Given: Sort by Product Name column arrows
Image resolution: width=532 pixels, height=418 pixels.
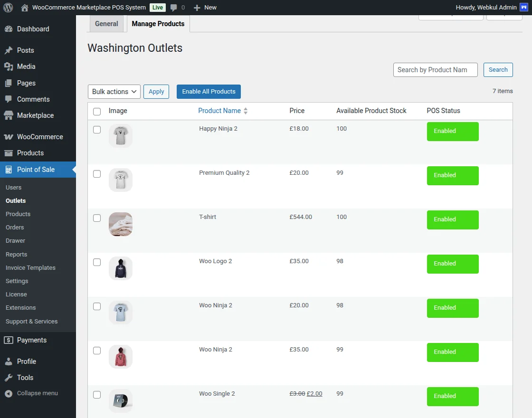Looking at the screenshot, I should coord(246,111).
